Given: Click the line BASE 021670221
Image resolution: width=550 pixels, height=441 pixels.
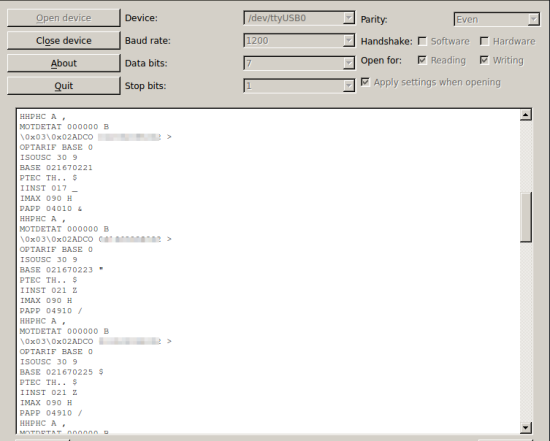Looking at the screenshot, I should (56, 168).
